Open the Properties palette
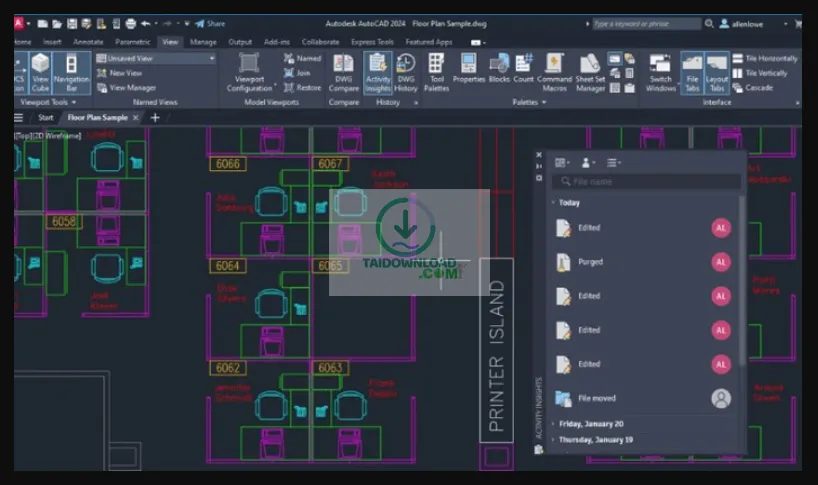The height and width of the screenshot is (485, 818). point(468,68)
